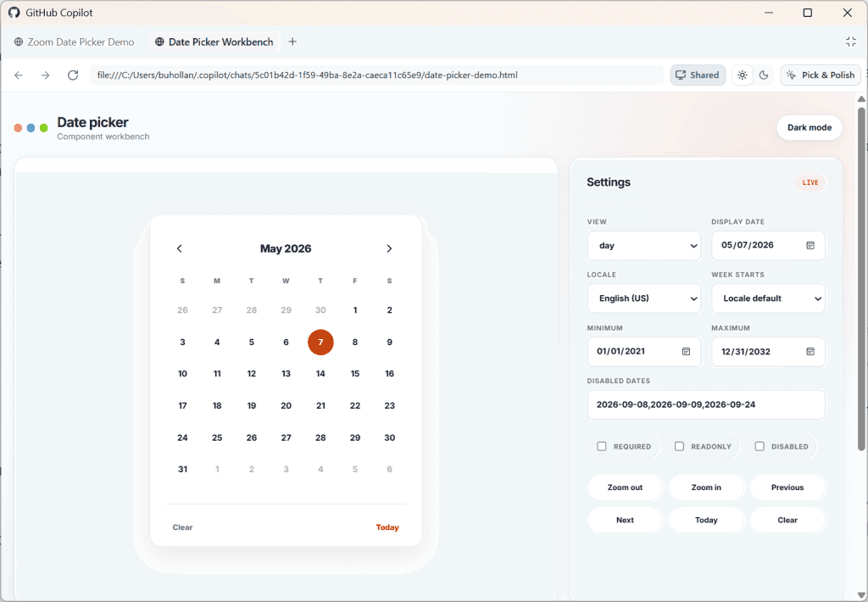Click the collapse view icon at top right

(851, 42)
